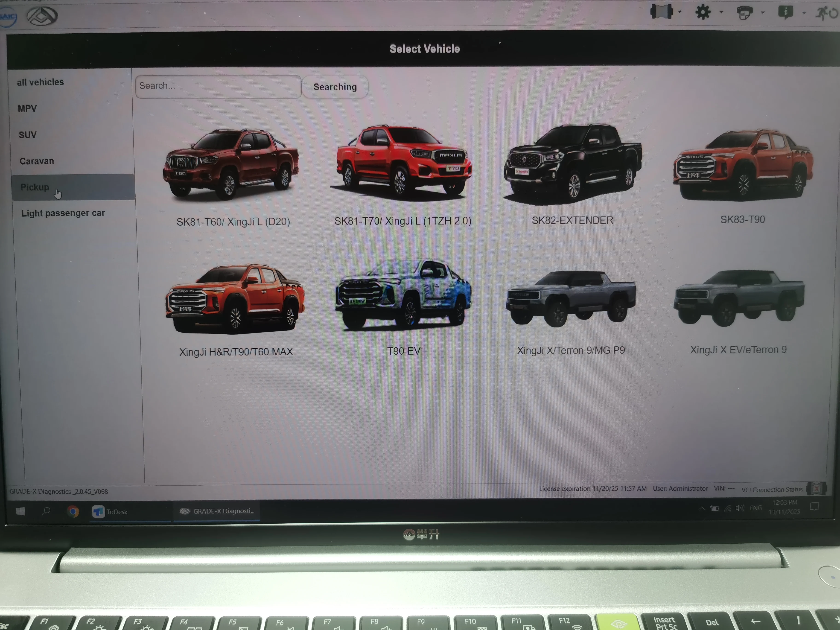Viewport: 840px width, 630px height.
Task: Select the SUV category in sidebar
Action: click(x=28, y=135)
